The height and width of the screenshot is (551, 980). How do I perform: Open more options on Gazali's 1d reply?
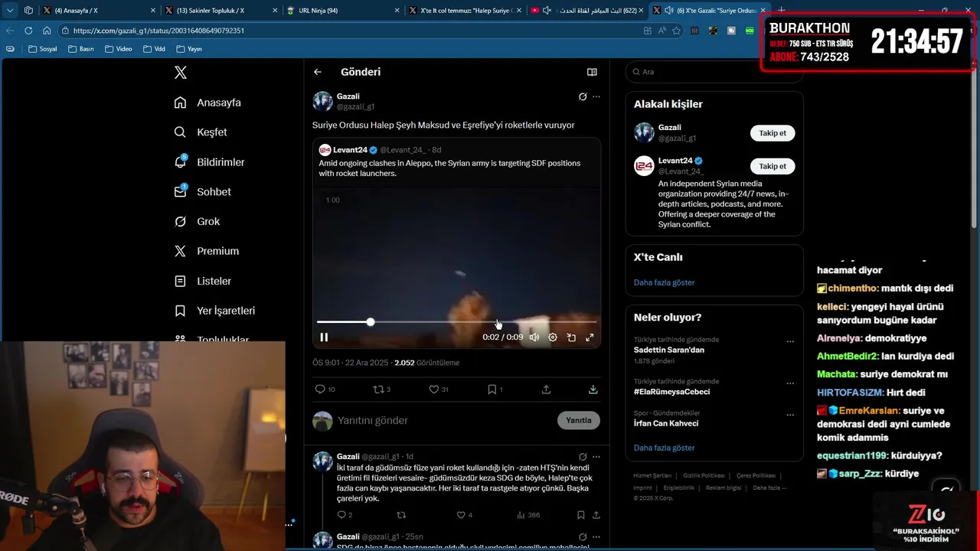(x=596, y=457)
